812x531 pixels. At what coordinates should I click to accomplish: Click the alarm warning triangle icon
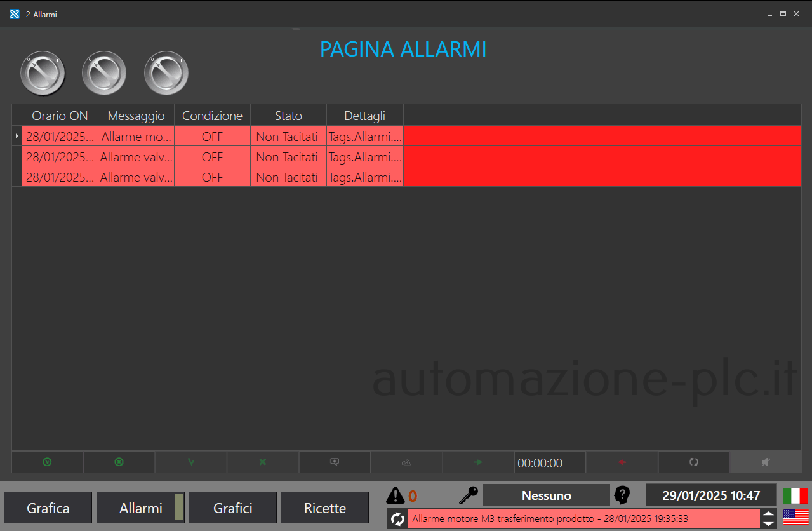point(395,495)
